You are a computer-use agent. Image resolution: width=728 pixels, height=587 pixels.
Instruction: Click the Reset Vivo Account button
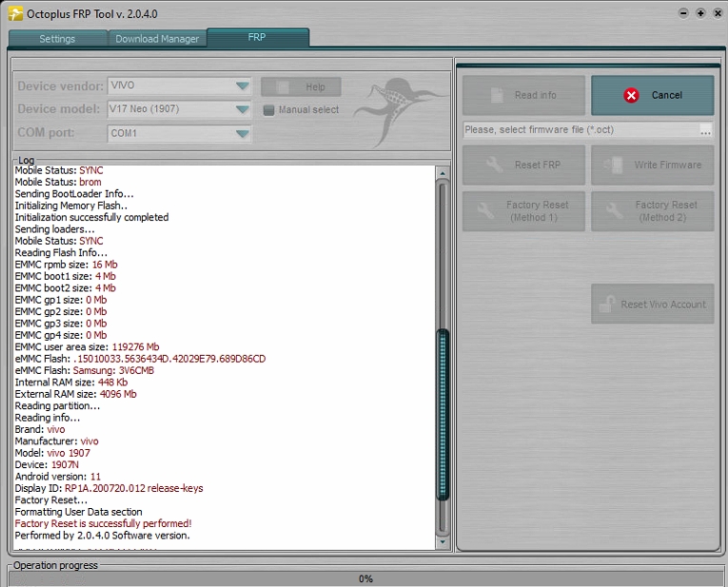[652, 303]
